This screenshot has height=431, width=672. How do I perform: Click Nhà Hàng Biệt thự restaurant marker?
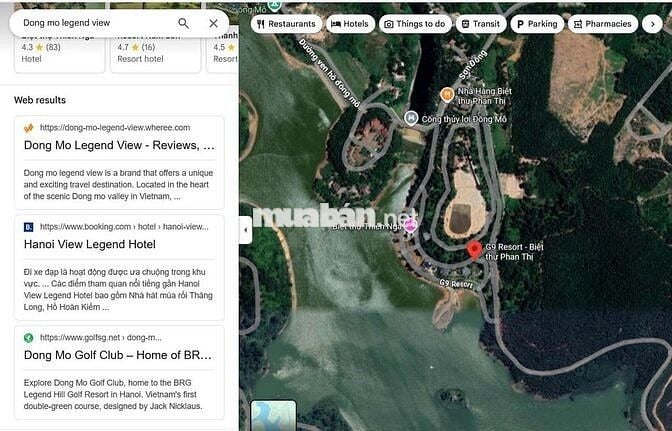click(448, 94)
